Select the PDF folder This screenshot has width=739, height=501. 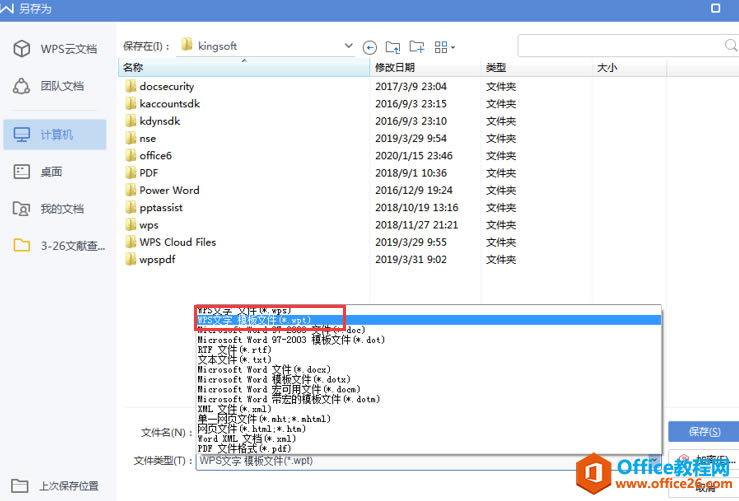tap(141, 173)
